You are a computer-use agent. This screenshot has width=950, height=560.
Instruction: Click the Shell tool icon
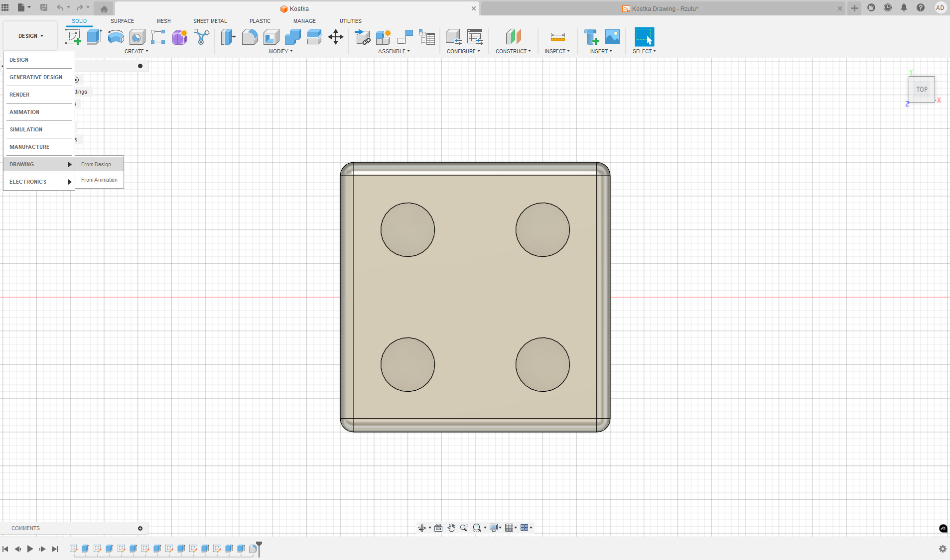pyautogui.click(x=271, y=37)
